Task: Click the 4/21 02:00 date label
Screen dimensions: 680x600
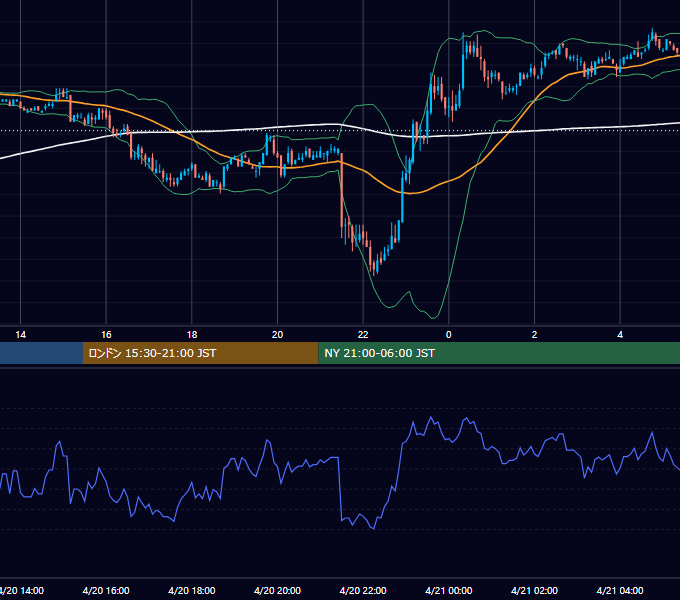Action: 534,590
